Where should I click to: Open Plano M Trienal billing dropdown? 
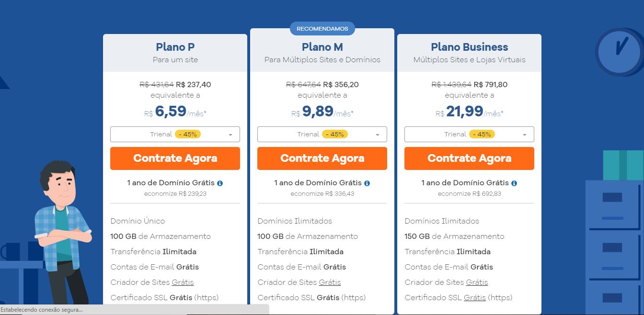322,135
